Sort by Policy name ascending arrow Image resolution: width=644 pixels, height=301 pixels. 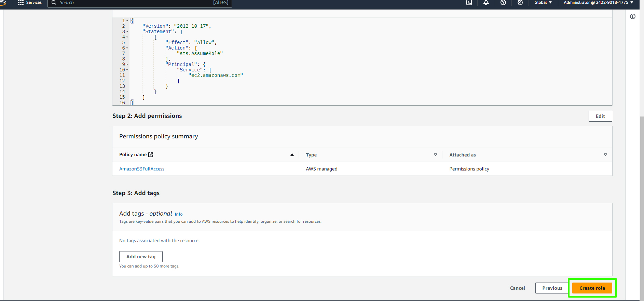[x=292, y=155]
